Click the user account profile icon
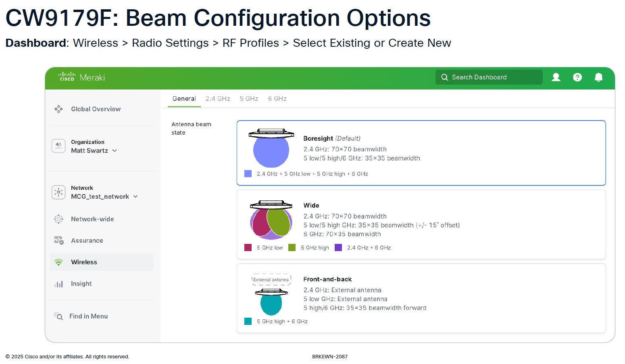Image resolution: width=625 pixels, height=364 pixels. tap(556, 77)
